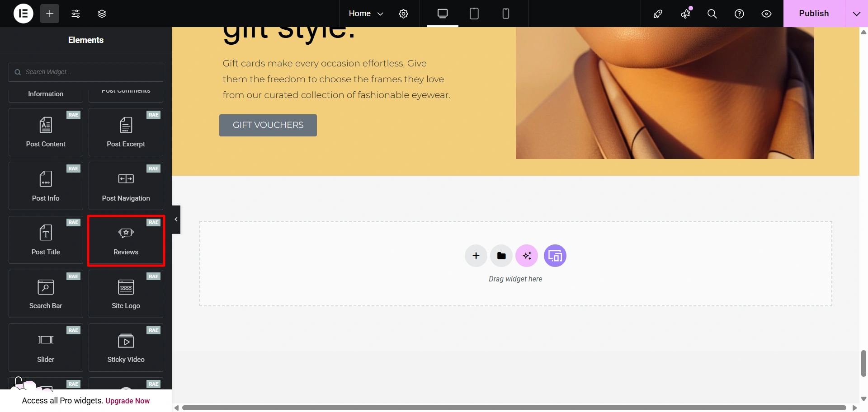Click the Add Element plus button

tap(50, 14)
